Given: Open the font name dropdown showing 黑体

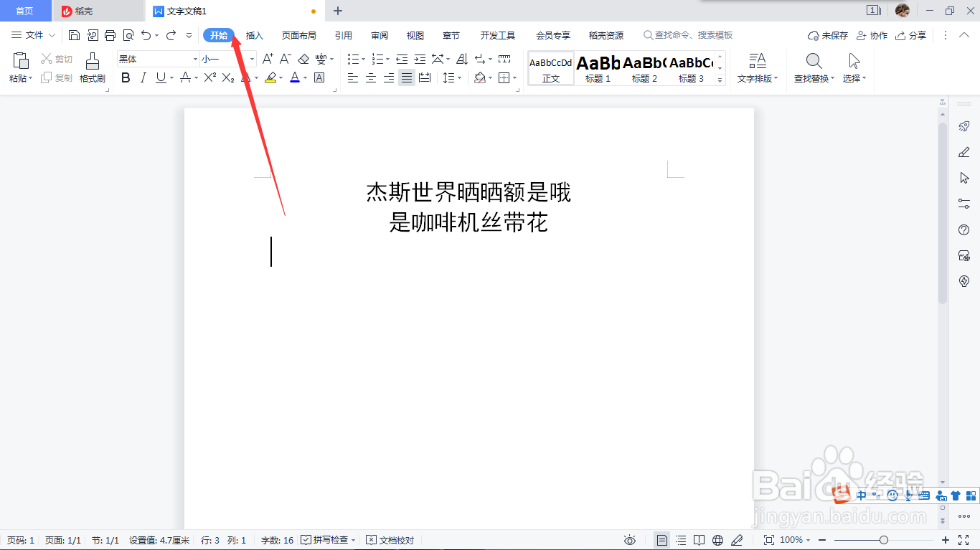Looking at the screenshot, I should pyautogui.click(x=194, y=59).
